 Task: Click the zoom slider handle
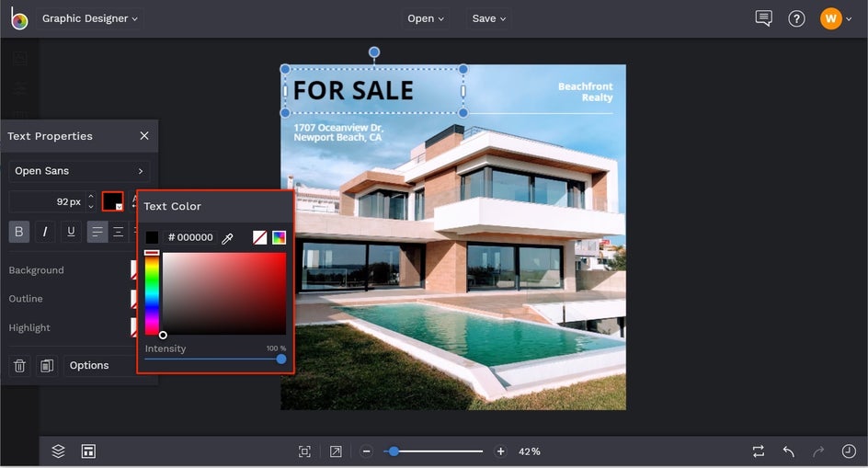[x=394, y=451]
